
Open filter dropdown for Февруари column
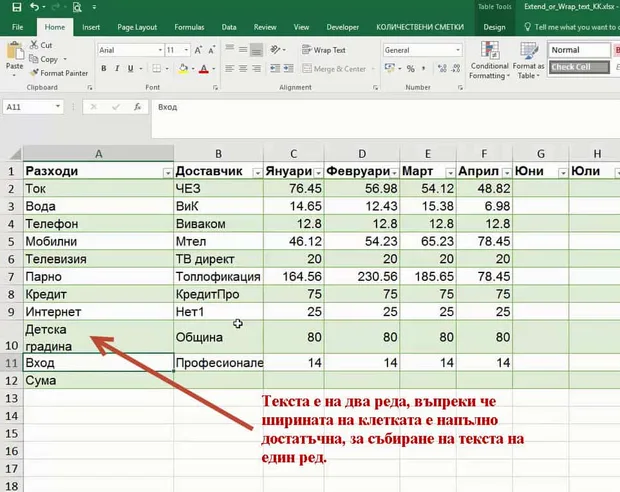click(394, 173)
